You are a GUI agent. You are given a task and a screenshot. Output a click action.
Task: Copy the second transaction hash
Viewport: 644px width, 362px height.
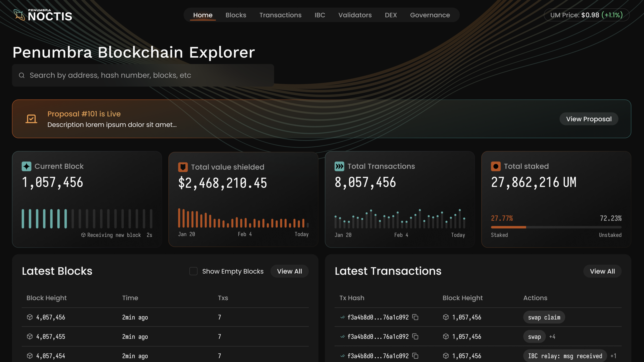coord(415,337)
